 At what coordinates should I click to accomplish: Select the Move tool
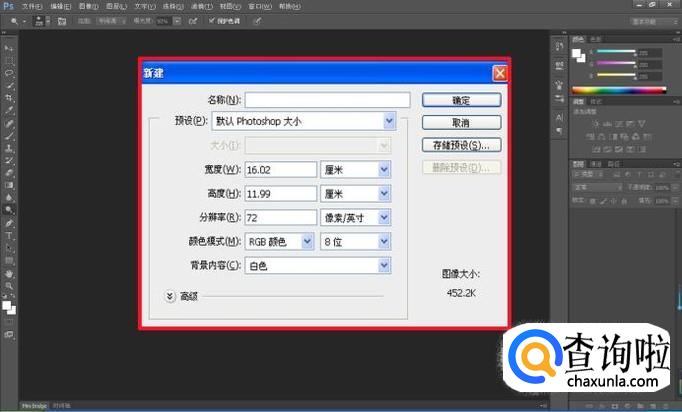[x=9, y=48]
